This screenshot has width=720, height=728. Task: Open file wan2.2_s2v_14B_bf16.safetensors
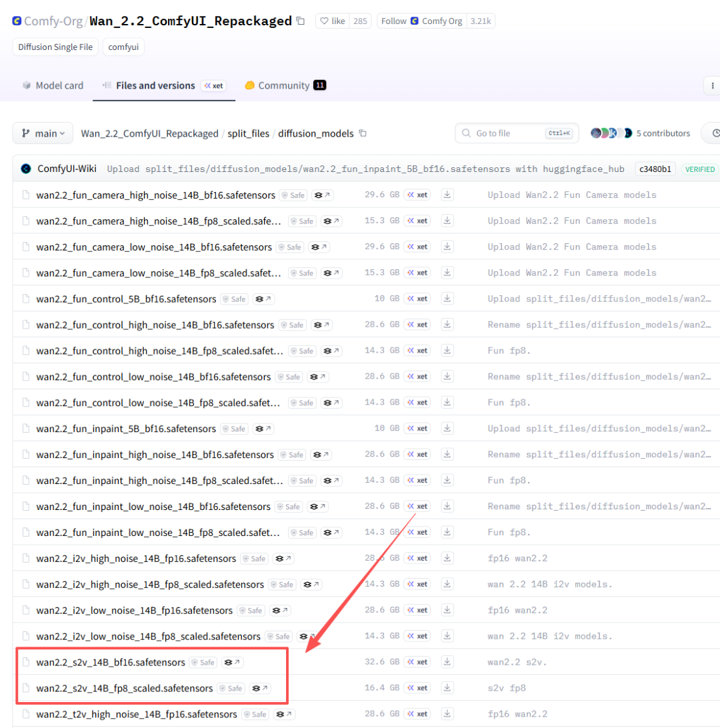(x=111, y=662)
